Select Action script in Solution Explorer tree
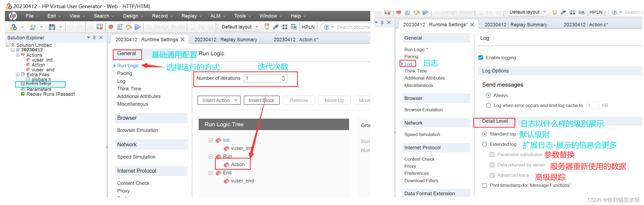The height and width of the screenshot is (205, 644). 38,65
